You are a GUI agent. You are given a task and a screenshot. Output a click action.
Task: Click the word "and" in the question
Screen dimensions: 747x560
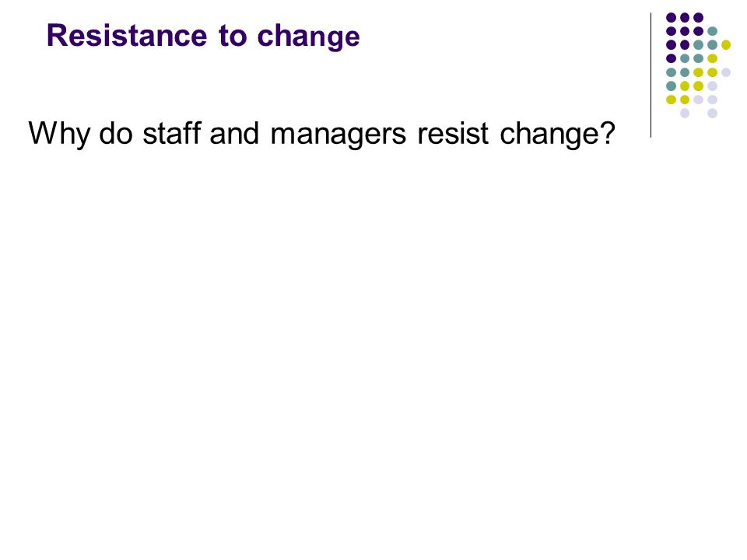tap(234, 133)
